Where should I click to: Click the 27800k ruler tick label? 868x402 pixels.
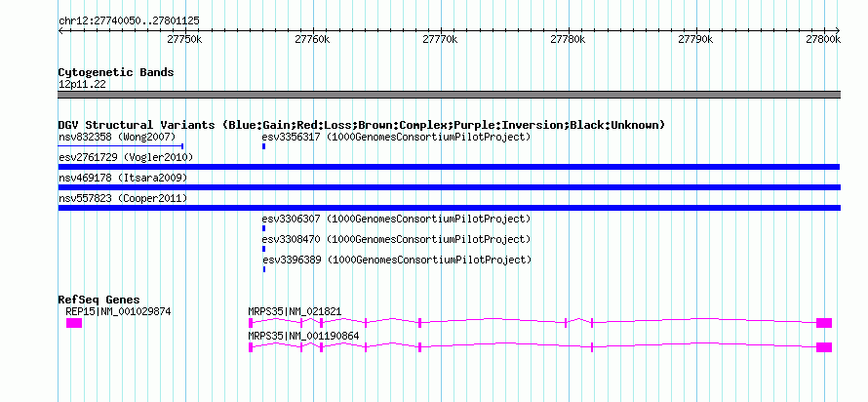824,39
